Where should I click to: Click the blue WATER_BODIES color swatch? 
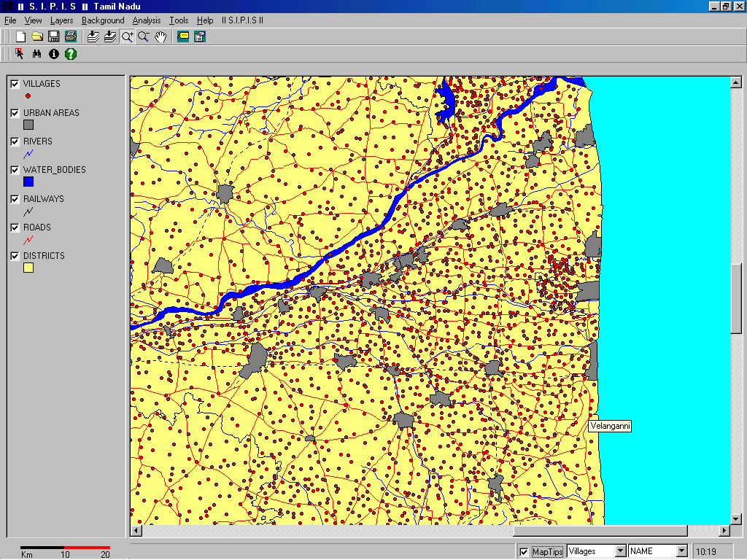click(x=28, y=182)
